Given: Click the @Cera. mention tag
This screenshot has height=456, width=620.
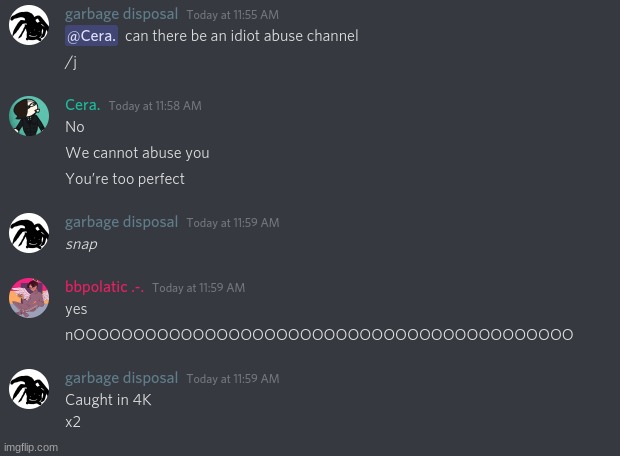Looking at the screenshot, I should [x=91, y=36].
